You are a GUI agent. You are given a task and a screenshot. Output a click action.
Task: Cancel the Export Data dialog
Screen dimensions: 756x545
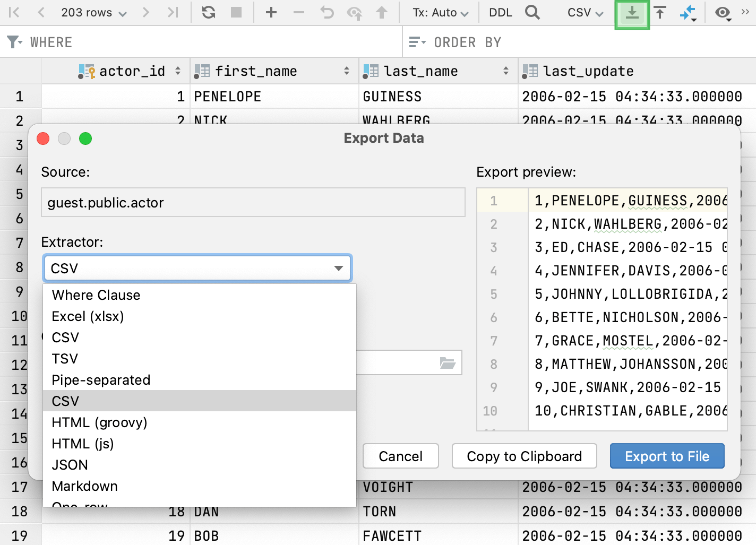tap(400, 456)
